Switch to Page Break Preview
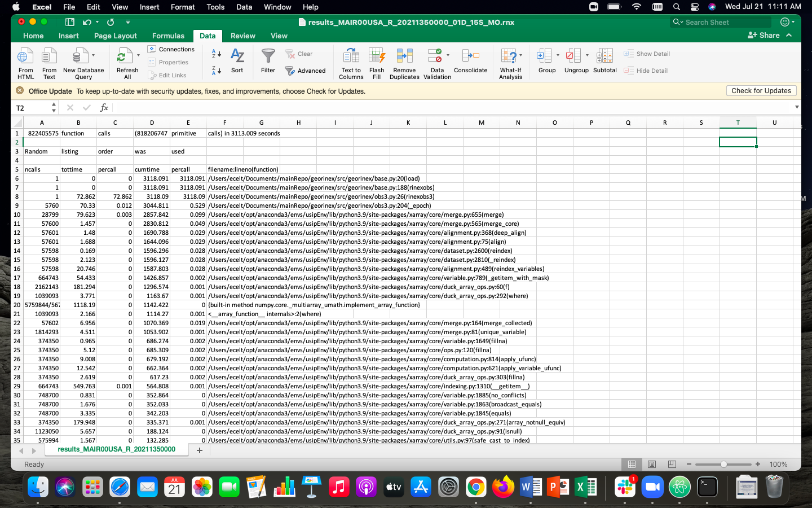The image size is (812, 508). [672, 464]
